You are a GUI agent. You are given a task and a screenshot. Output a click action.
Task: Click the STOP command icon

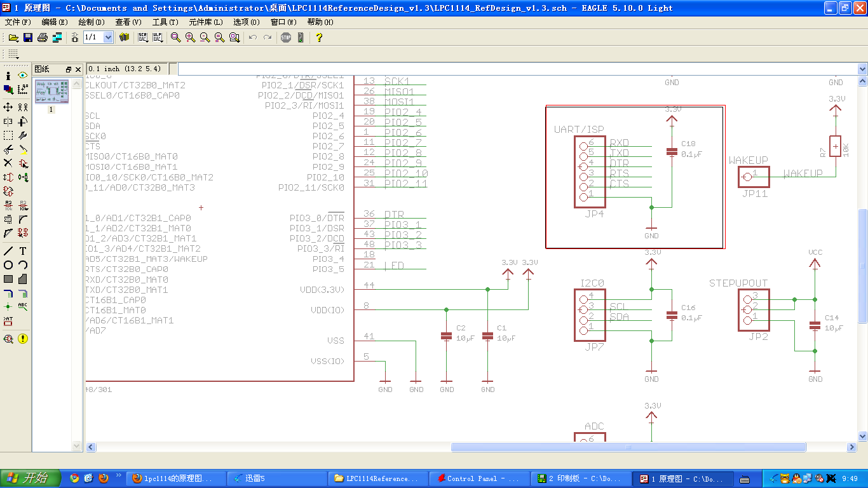(286, 37)
